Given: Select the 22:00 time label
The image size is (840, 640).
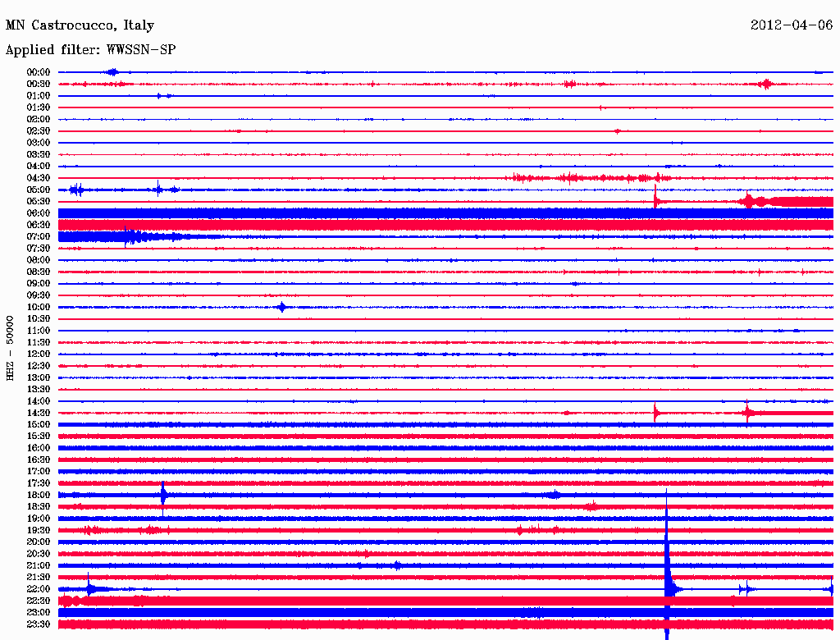Looking at the screenshot, I should tap(39, 588).
